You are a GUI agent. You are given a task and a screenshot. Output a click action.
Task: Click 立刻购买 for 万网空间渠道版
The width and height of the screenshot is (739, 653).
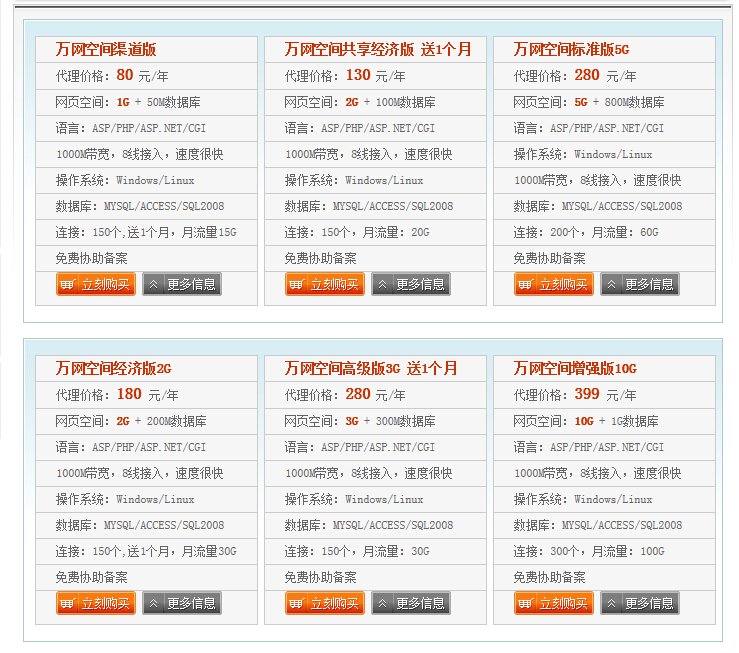coord(96,284)
